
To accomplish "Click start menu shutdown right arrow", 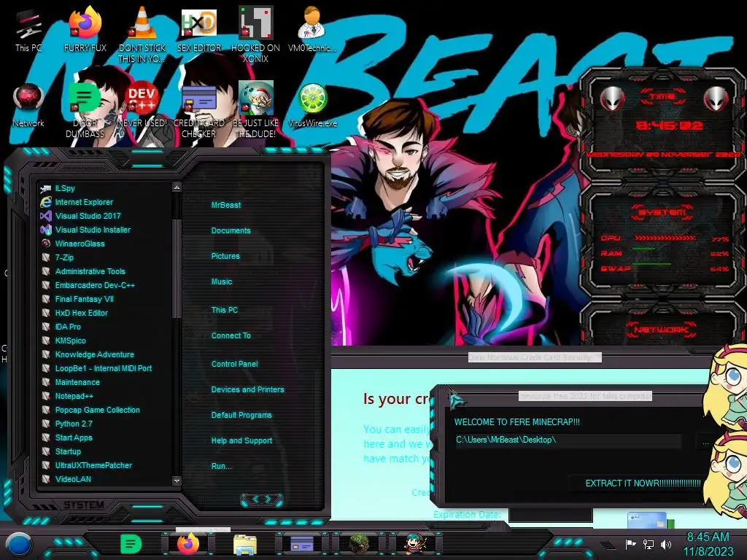I will 268,499.
